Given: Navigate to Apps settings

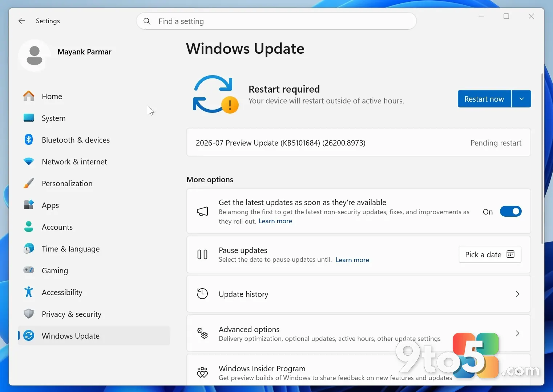Looking at the screenshot, I should tap(94, 205).
